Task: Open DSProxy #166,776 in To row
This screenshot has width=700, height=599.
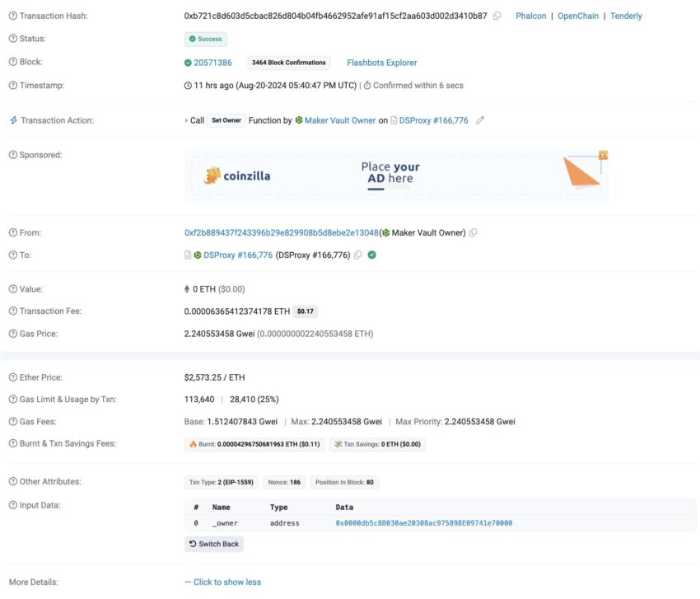Action: click(x=238, y=255)
